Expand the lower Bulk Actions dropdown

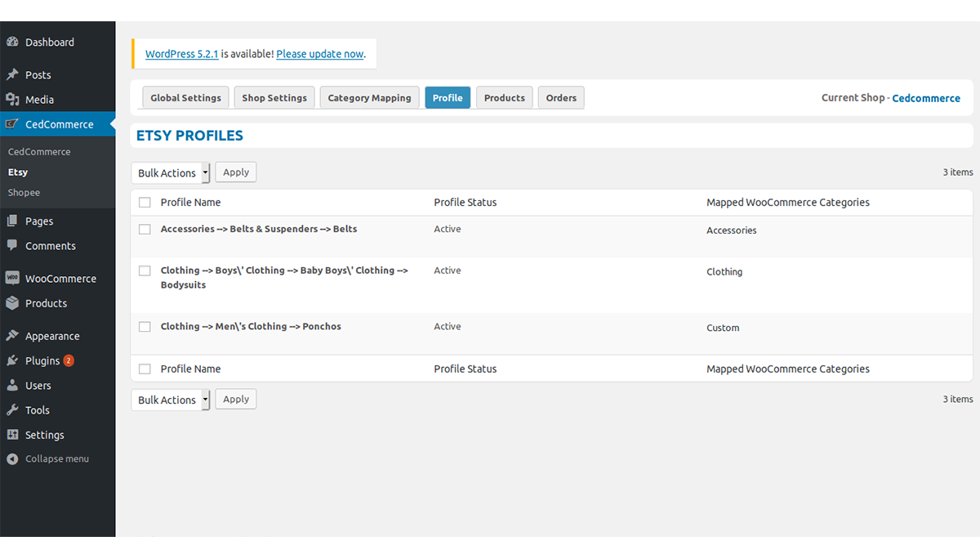(x=170, y=399)
